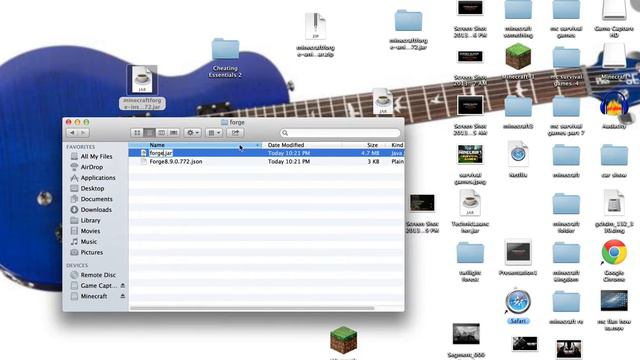Select the mc survival games part 7 folder
This screenshot has height=360, width=640.
tap(566, 107)
